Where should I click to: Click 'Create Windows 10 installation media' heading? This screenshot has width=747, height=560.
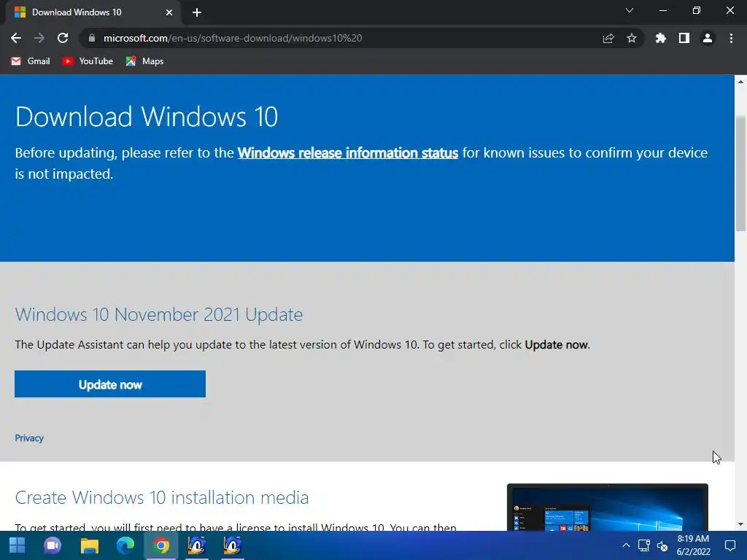tap(162, 497)
